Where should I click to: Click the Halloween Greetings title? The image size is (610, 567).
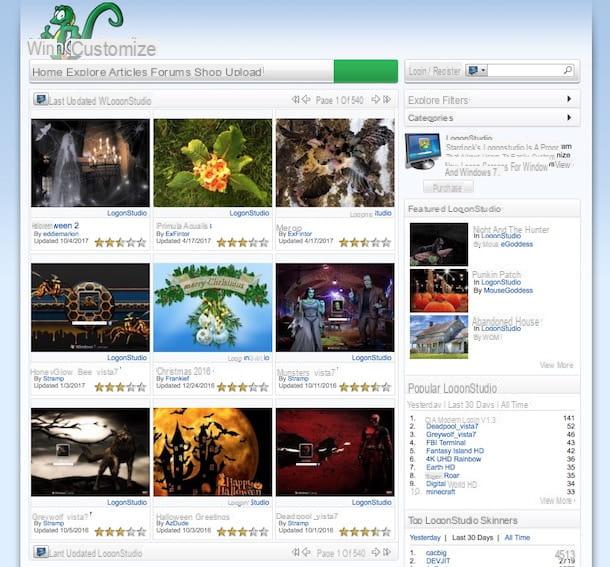193,516
